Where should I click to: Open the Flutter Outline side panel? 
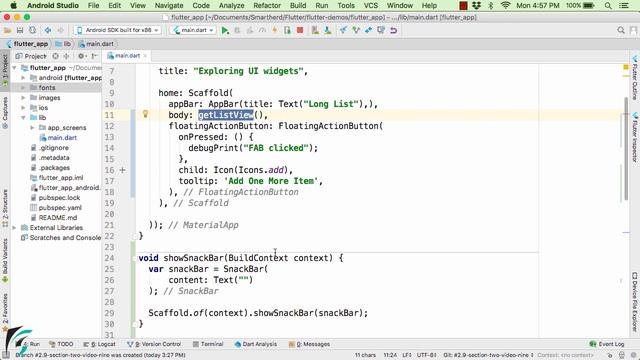click(x=635, y=77)
